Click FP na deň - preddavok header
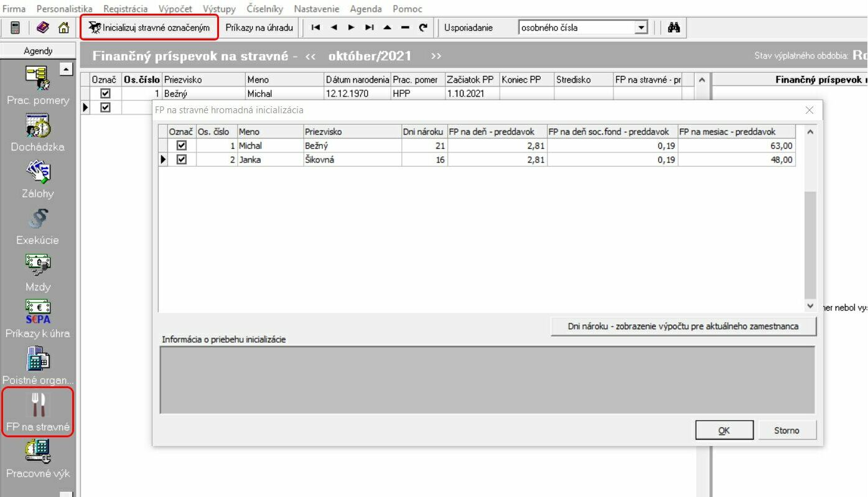This screenshot has width=868, height=497. click(497, 132)
